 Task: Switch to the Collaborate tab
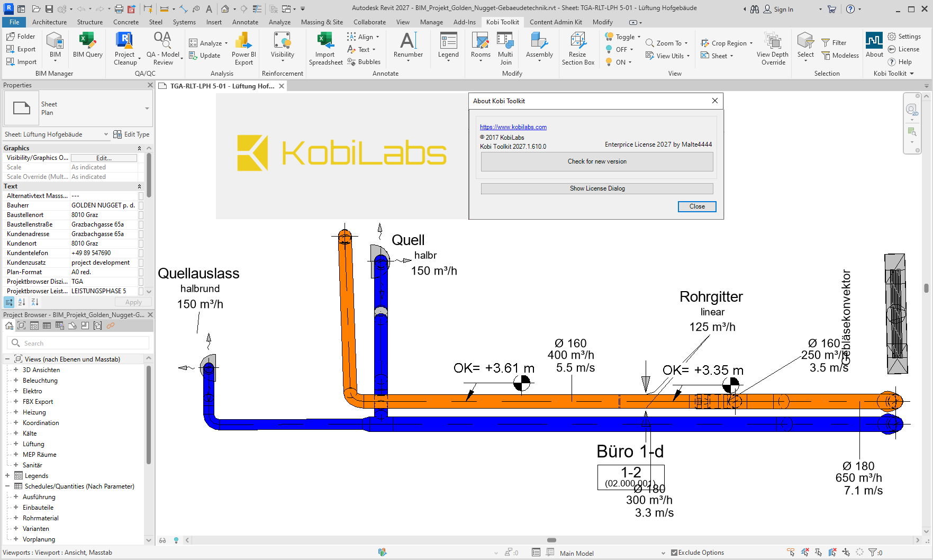coord(369,22)
